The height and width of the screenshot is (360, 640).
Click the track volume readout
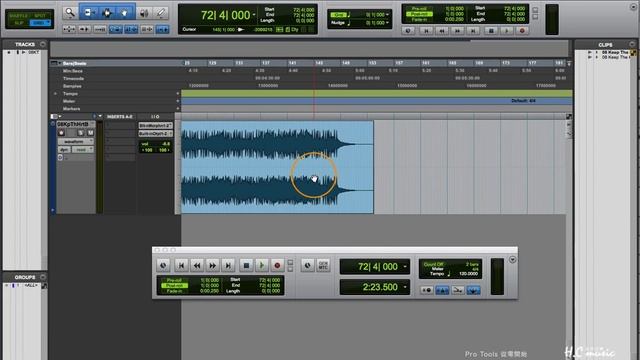pos(156,144)
